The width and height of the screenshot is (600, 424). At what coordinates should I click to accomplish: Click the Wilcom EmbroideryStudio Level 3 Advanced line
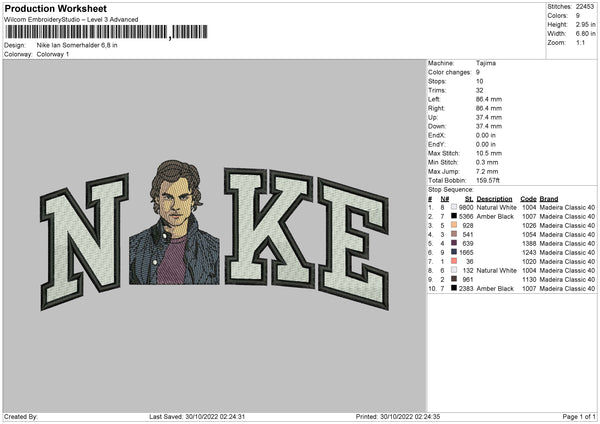pos(71,20)
